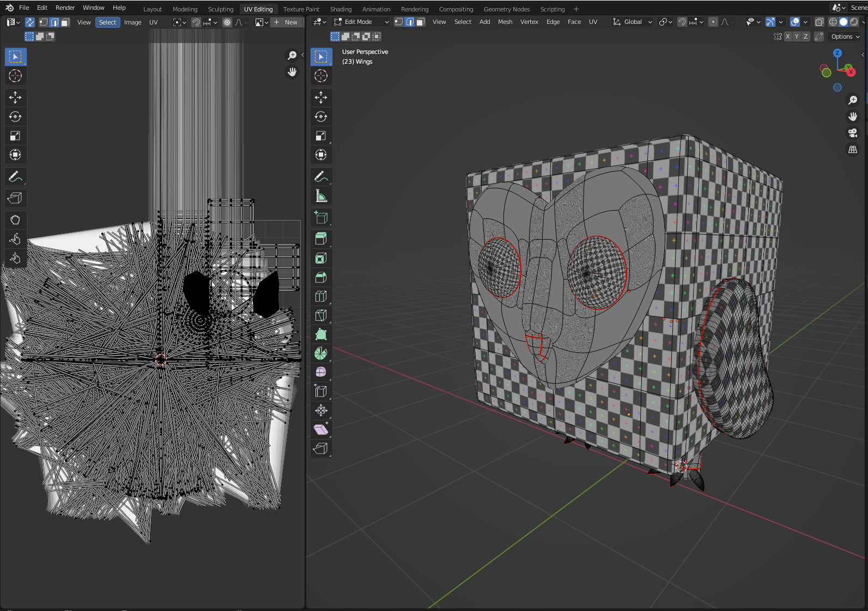Click the Select button in UV editor header

coord(107,22)
